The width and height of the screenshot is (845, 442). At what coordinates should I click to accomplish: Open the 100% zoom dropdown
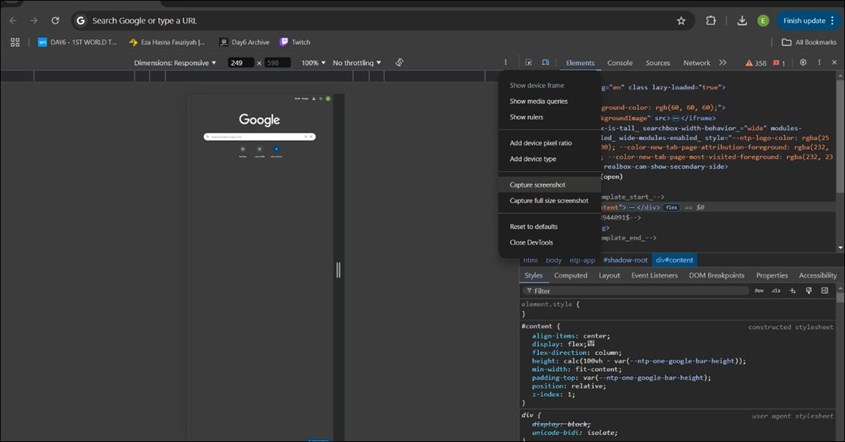click(x=313, y=63)
